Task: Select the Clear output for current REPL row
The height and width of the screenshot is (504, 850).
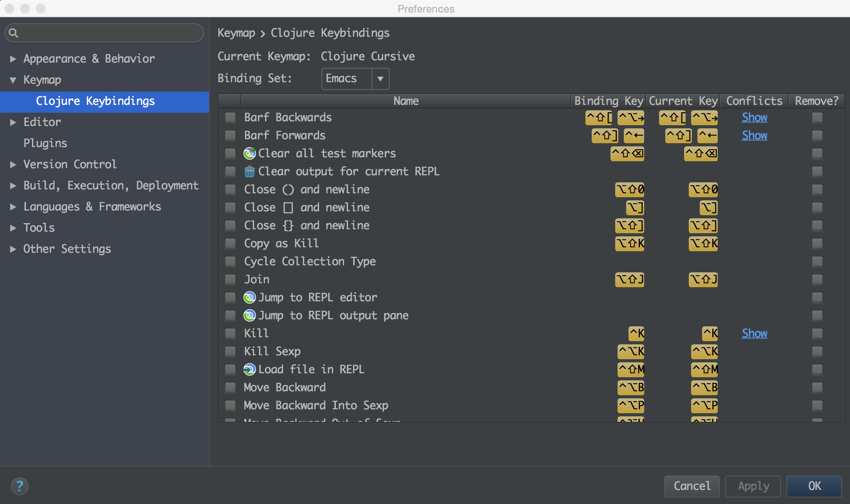Action: click(x=531, y=171)
